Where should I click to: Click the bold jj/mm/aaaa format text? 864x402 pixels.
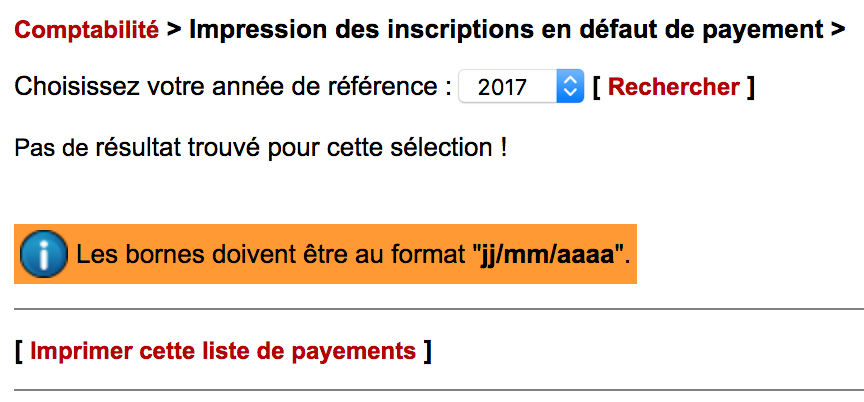coord(549,254)
